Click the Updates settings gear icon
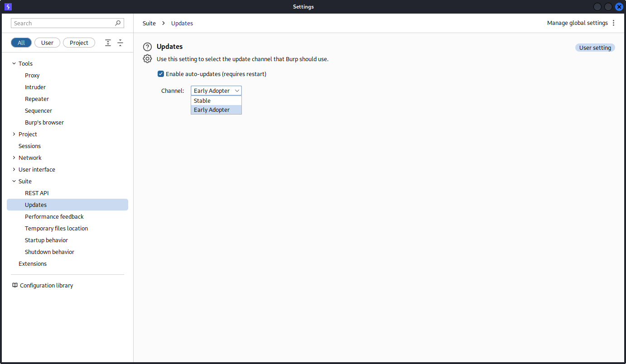 point(147,58)
